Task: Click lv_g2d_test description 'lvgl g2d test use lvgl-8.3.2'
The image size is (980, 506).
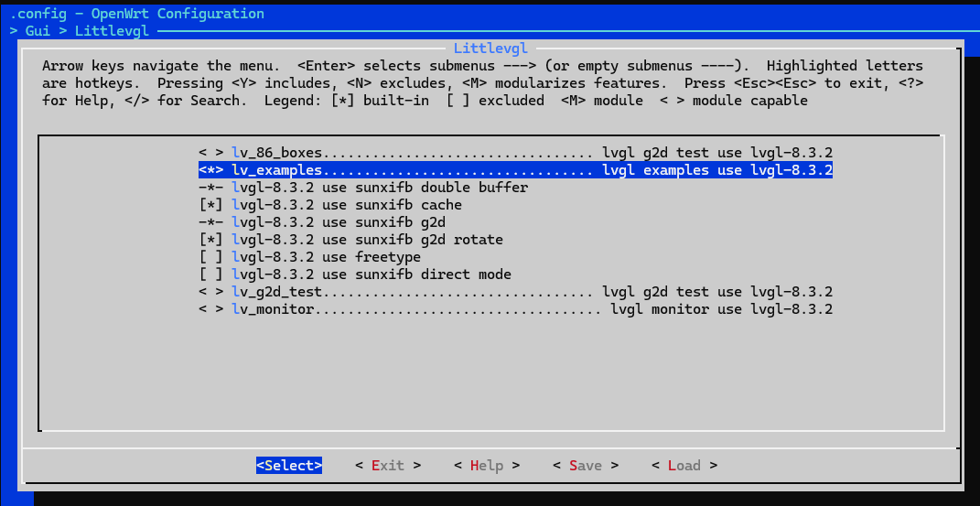Action: click(717, 292)
